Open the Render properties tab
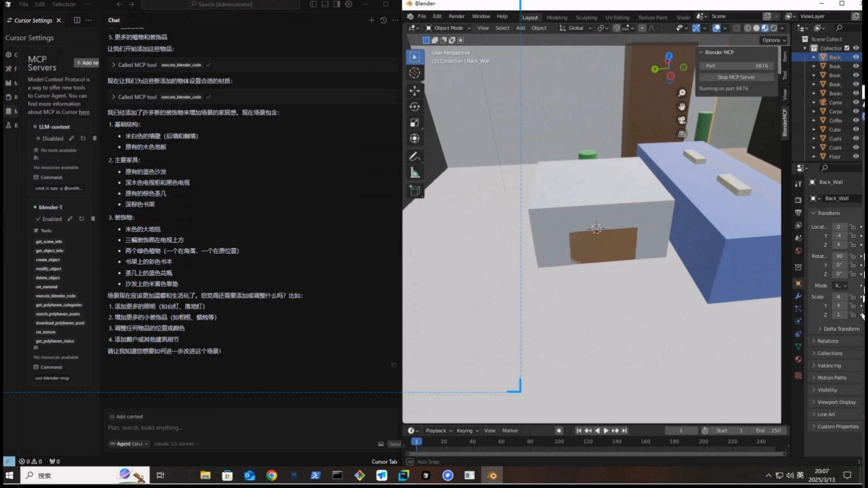Screen dimensions: 868x488 click(798, 200)
